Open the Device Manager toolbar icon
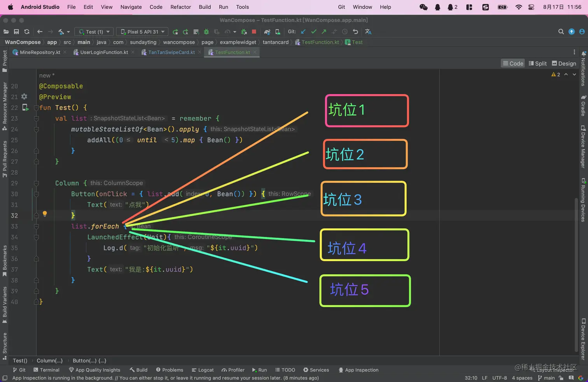Viewport: 588px width, 382px height. click(x=278, y=32)
